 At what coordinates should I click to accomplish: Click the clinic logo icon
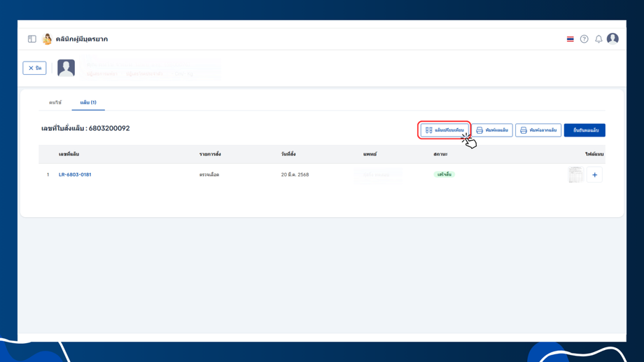click(47, 39)
